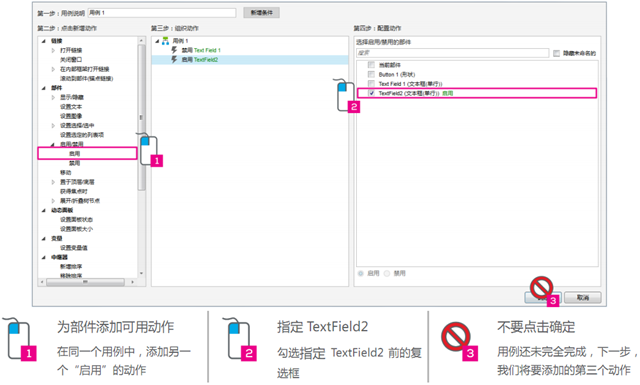Expand the 显示/隐藏 tree node

click(53, 97)
